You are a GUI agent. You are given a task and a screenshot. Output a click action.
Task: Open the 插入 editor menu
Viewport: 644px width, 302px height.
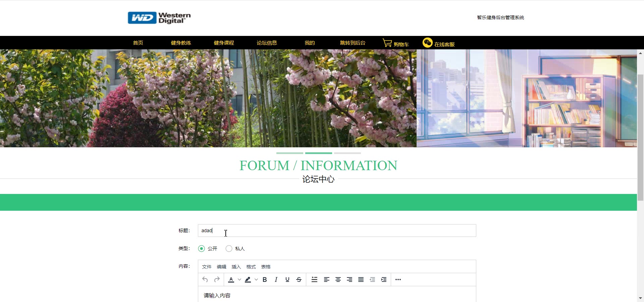pos(236,267)
